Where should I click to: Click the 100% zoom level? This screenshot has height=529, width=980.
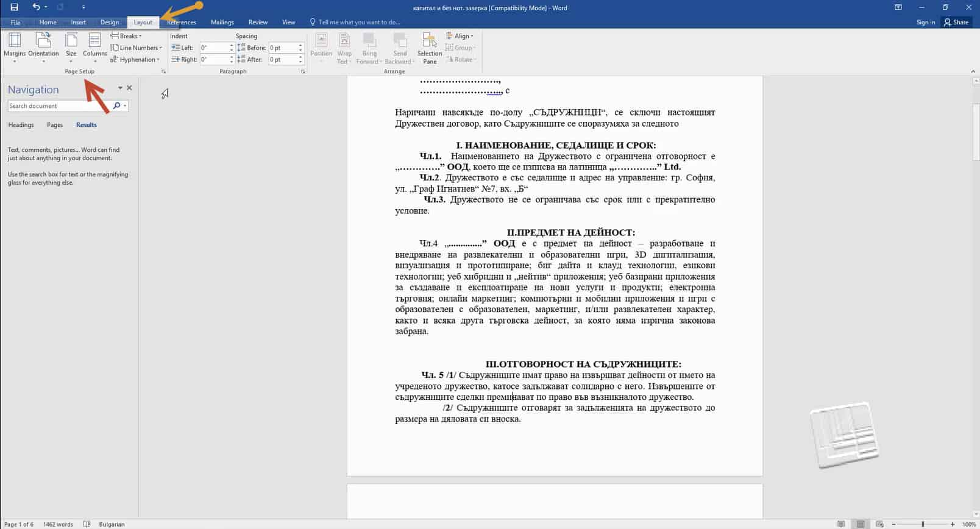tap(969, 524)
